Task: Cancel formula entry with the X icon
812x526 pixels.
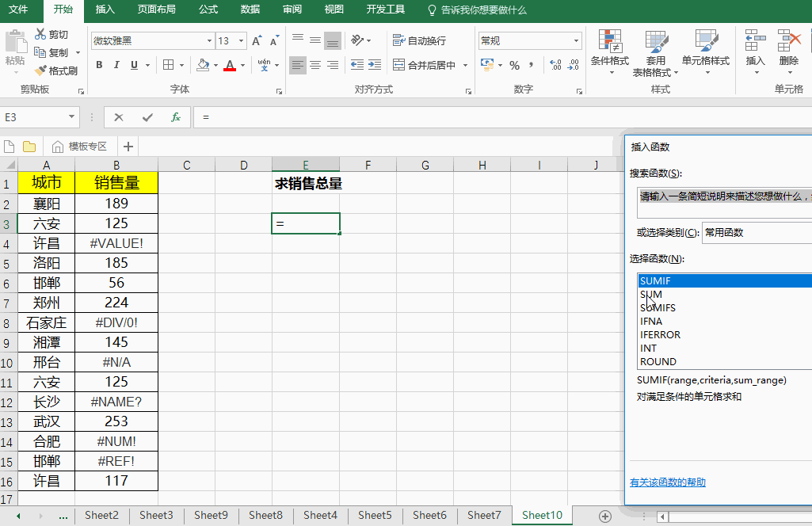Action: 119,117
